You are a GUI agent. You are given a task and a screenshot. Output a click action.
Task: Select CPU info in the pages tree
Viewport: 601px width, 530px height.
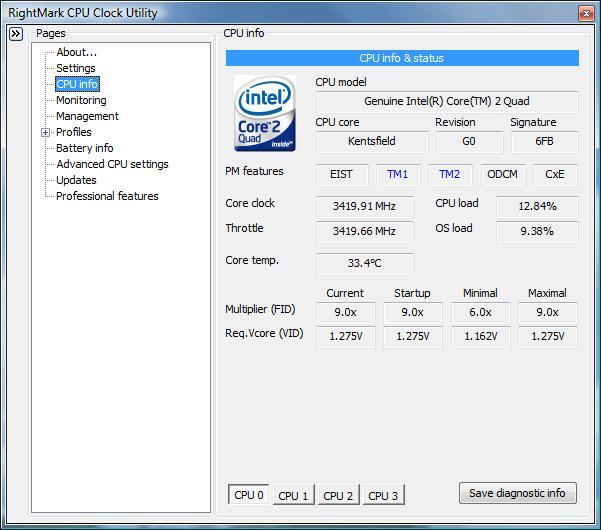coord(77,84)
